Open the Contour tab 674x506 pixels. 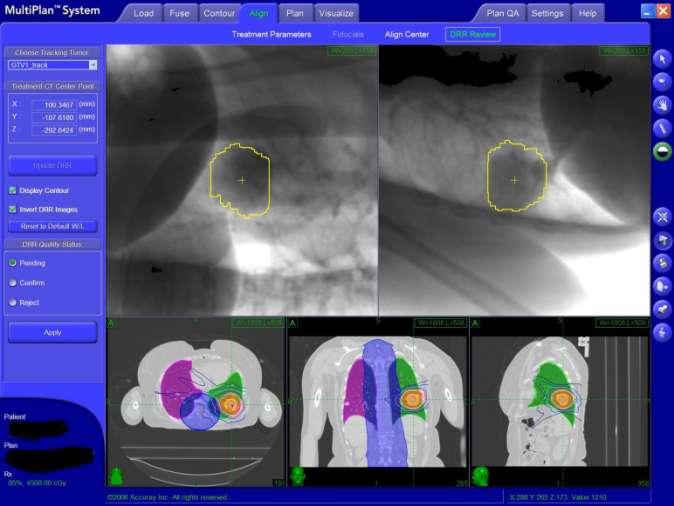(219, 13)
